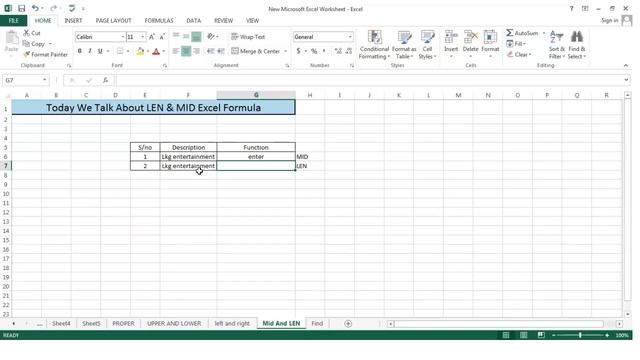Open Sort & Filter
Viewport: 640px width, 360px height.
[556, 44]
